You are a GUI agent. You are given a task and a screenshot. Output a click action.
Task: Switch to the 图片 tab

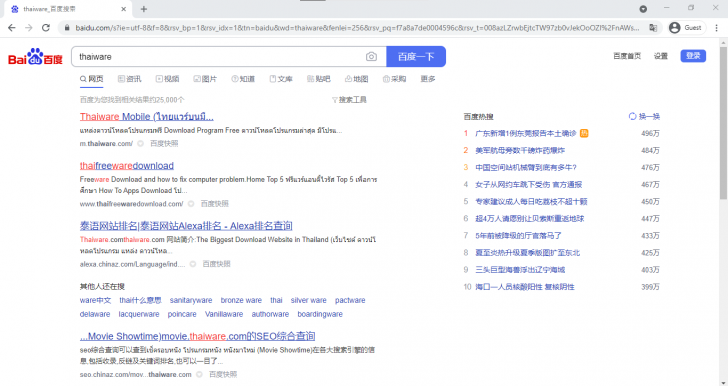[205, 79]
